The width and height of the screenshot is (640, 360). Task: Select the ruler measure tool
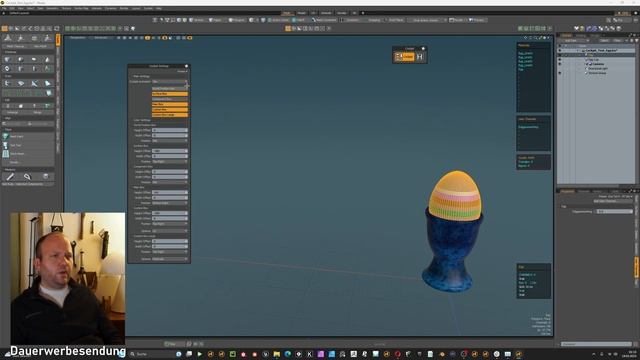tap(10, 176)
